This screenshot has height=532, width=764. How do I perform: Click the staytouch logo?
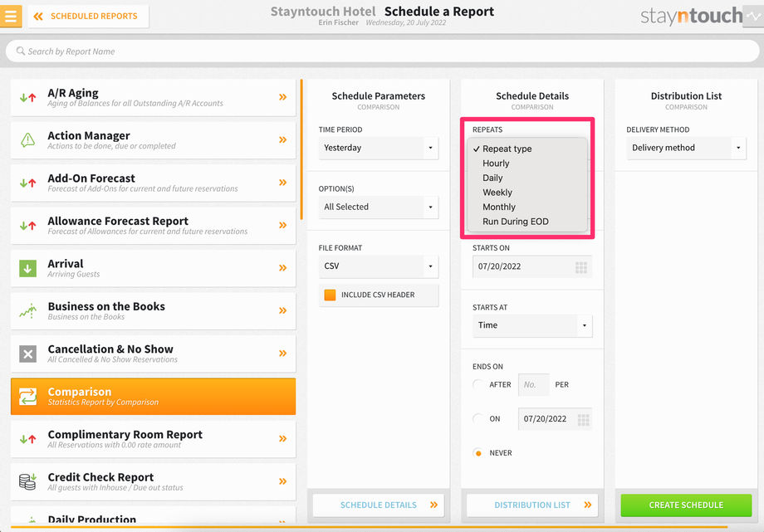click(691, 16)
